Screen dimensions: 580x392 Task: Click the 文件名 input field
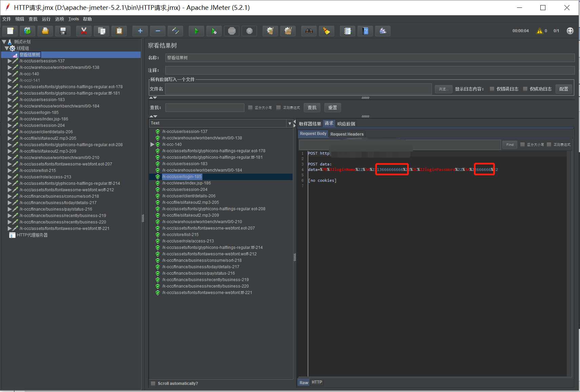(x=298, y=89)
